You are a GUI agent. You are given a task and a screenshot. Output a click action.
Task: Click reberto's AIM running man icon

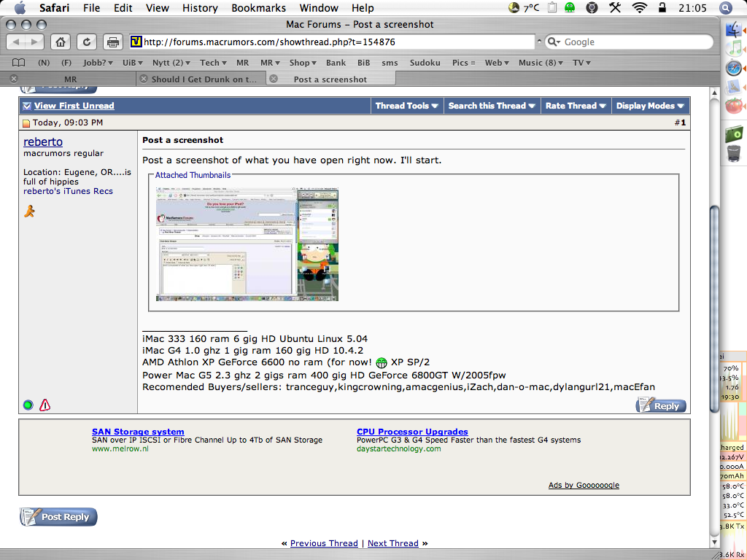click(x=29, y=211)
